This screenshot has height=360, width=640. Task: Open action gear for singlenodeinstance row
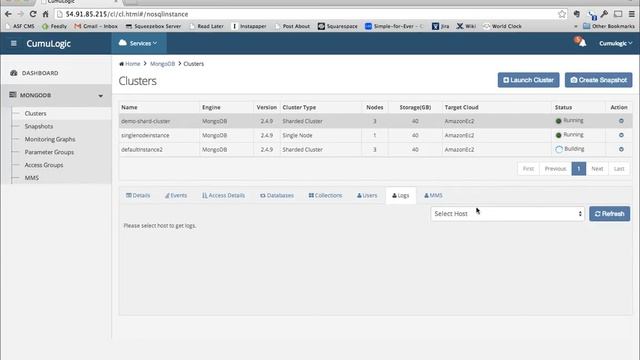(621, 135)
